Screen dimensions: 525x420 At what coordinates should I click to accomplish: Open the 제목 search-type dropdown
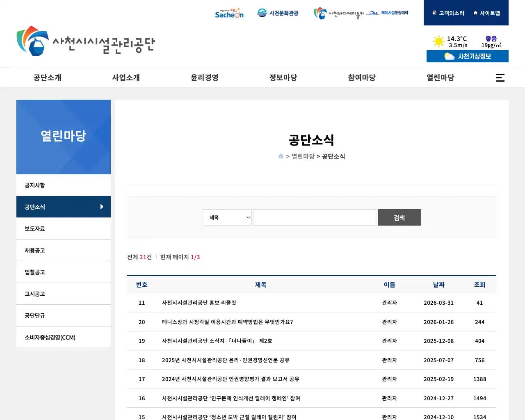pos(227,217)
